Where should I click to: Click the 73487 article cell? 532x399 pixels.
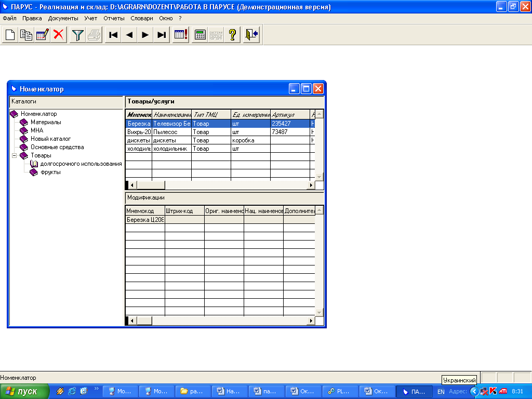290,132
